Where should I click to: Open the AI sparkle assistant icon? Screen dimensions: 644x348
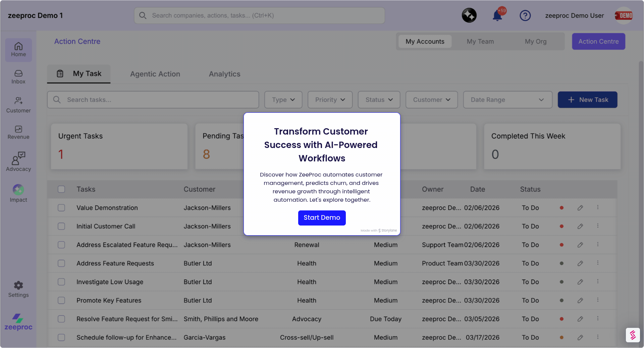pyautogui.click(x=469, y=15)
